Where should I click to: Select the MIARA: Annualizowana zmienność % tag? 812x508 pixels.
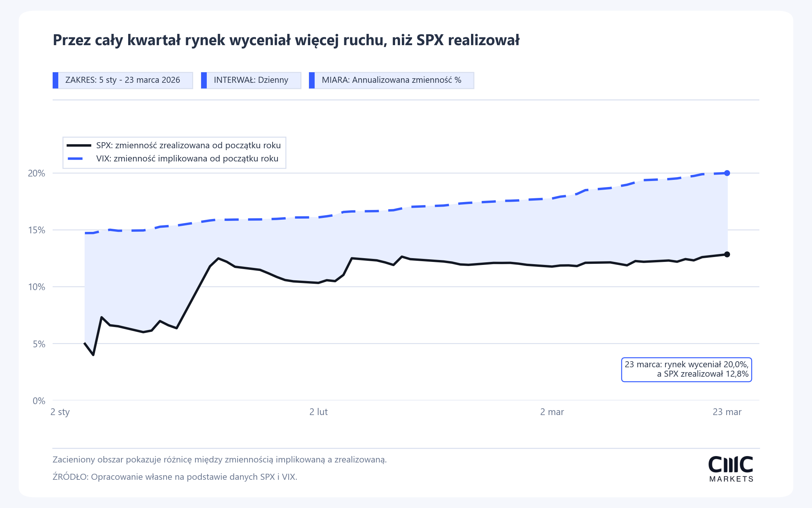click(x=391, y=81)
